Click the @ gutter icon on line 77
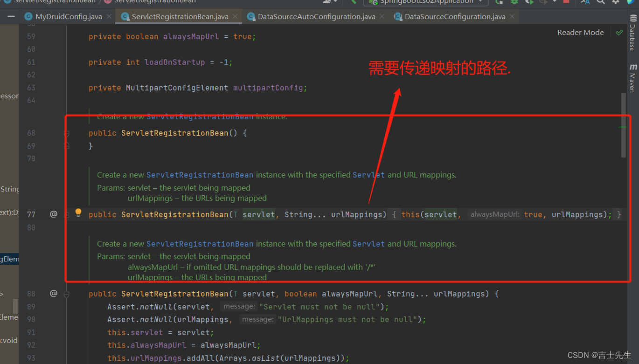This screenshot has width=639, height=364. pyautogui.click(x=54, y=214)
